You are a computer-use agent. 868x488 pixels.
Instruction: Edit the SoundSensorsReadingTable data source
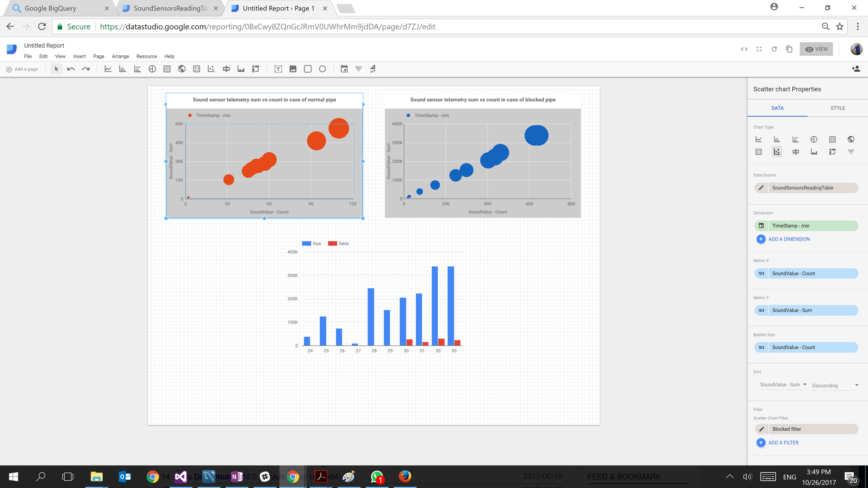click(x=761, y=188)
